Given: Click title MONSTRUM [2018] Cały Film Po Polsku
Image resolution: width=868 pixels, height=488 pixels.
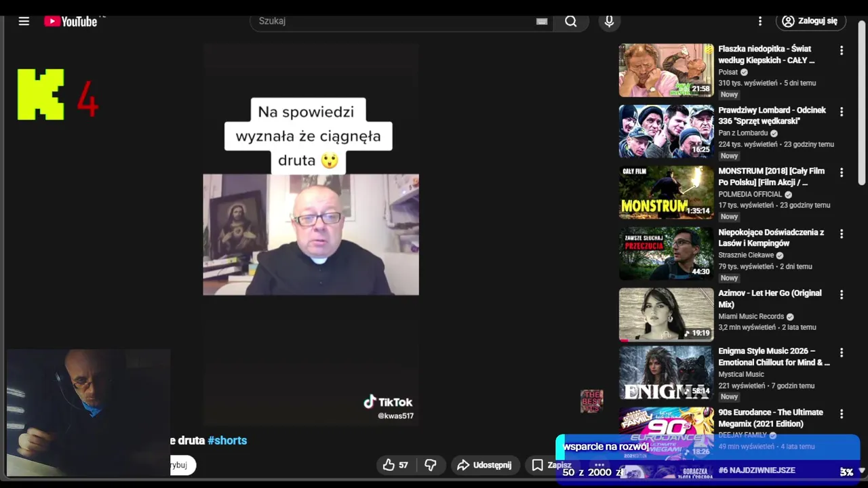Looking at the screenshot, I should click(771, 176).
